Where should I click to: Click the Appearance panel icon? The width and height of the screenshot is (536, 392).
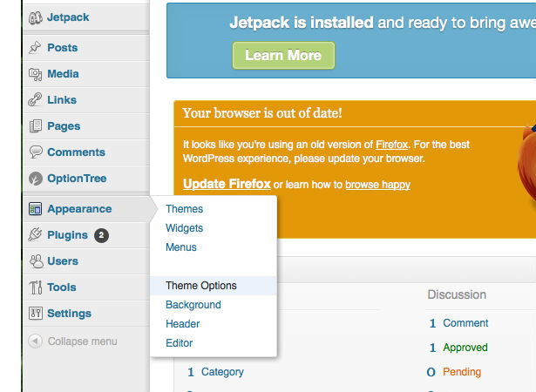(x=35, y=209)
